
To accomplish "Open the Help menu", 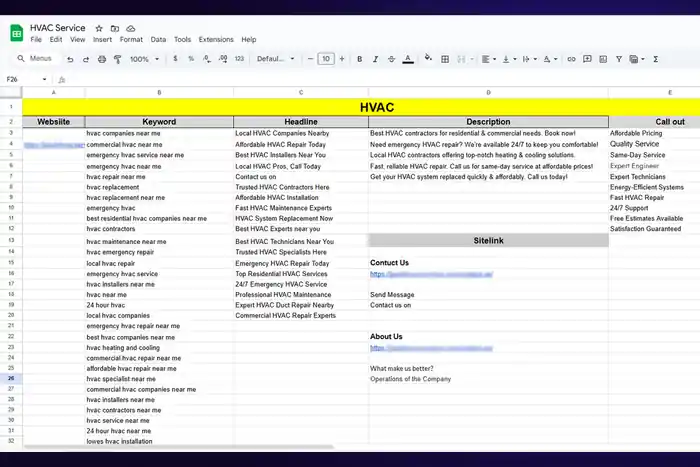I will (x=249, y=39).
